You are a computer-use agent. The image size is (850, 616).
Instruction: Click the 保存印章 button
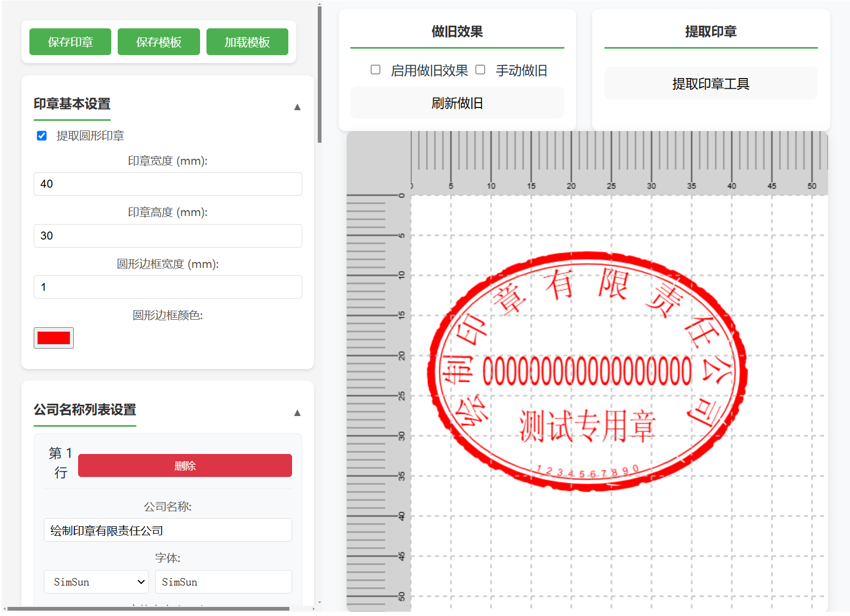click(x=70, y=42)
